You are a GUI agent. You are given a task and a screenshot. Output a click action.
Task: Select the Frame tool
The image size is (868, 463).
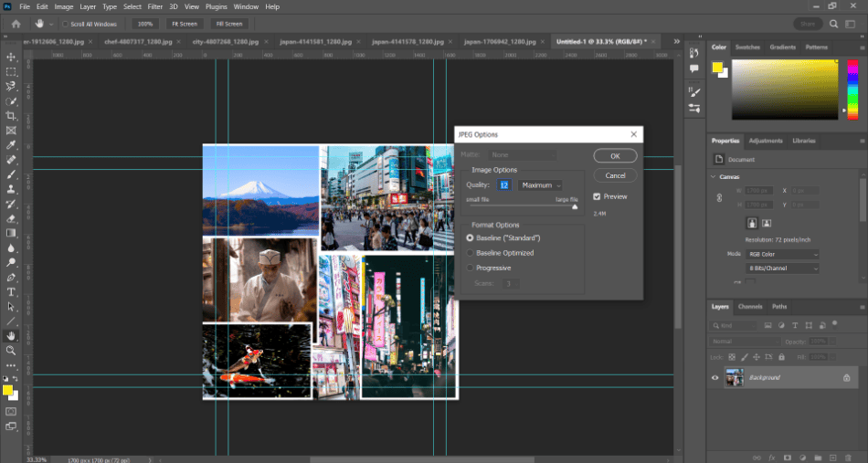coord(11,131)
